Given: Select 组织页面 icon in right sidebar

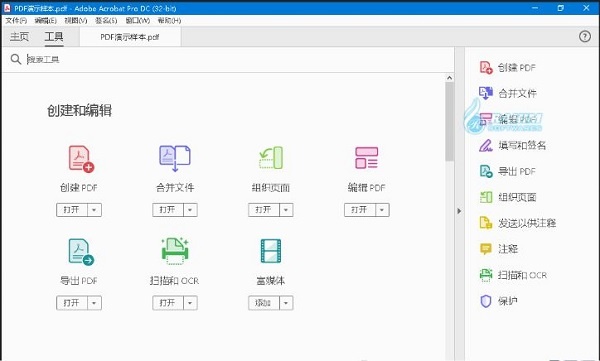Looking at the screenshot, I should [x=486, y=197].
